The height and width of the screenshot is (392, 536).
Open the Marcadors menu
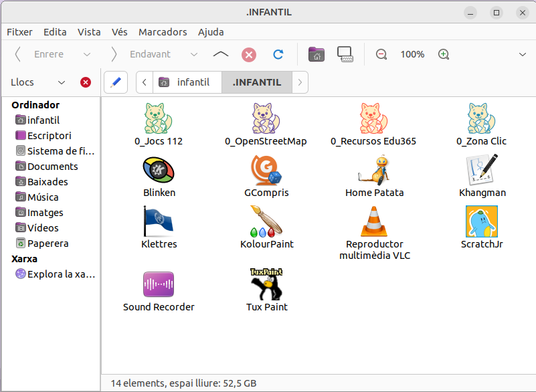pyautogui.click(x=163, y=31)
